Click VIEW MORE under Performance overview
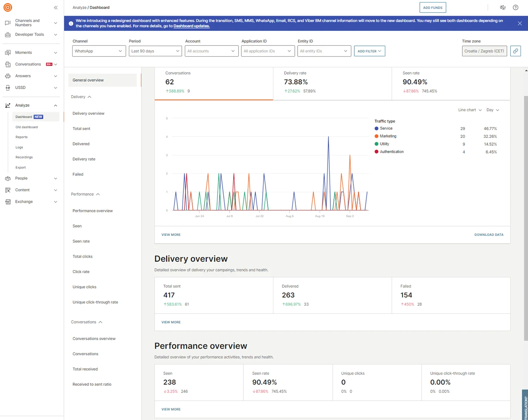 171,409
